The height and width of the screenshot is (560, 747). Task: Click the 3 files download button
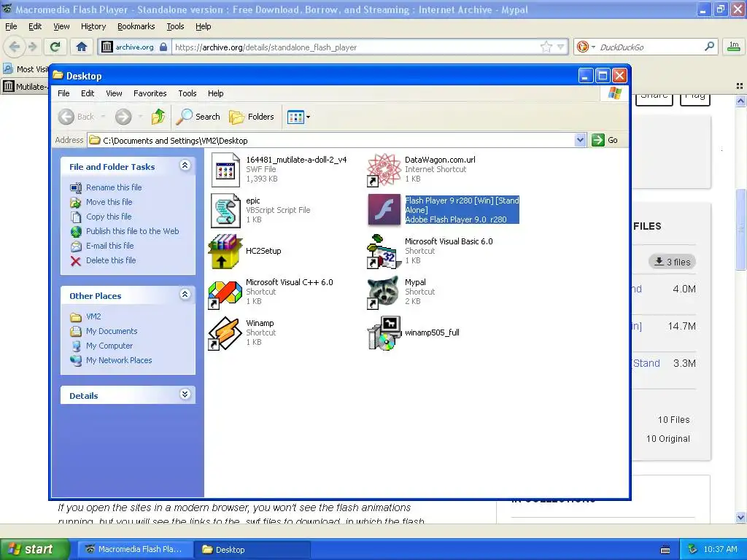[x=672, y=262]
